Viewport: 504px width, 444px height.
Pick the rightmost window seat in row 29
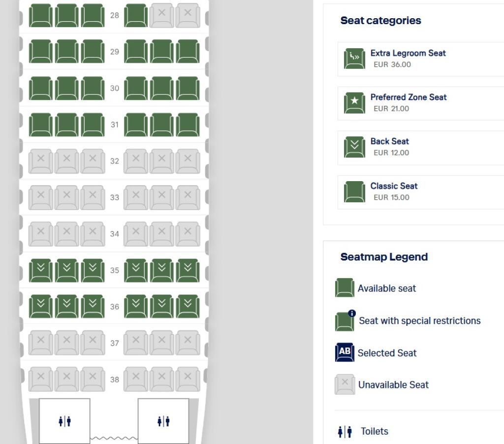point(188,52)
